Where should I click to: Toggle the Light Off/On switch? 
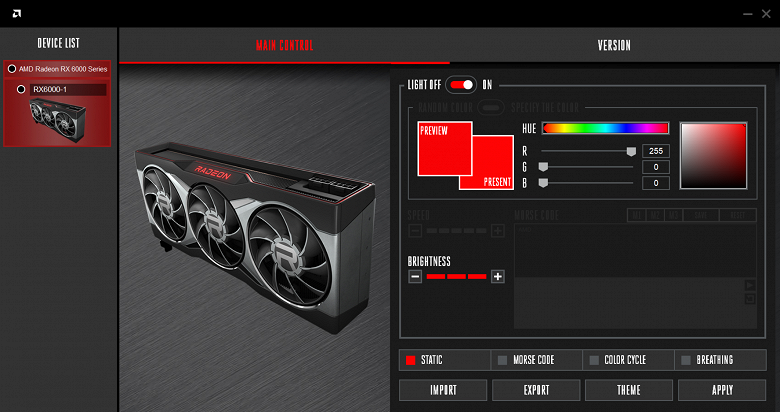[x=461, y=85]
